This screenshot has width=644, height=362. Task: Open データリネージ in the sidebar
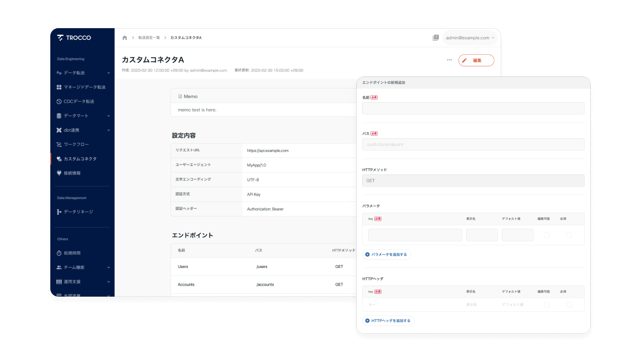78,212
